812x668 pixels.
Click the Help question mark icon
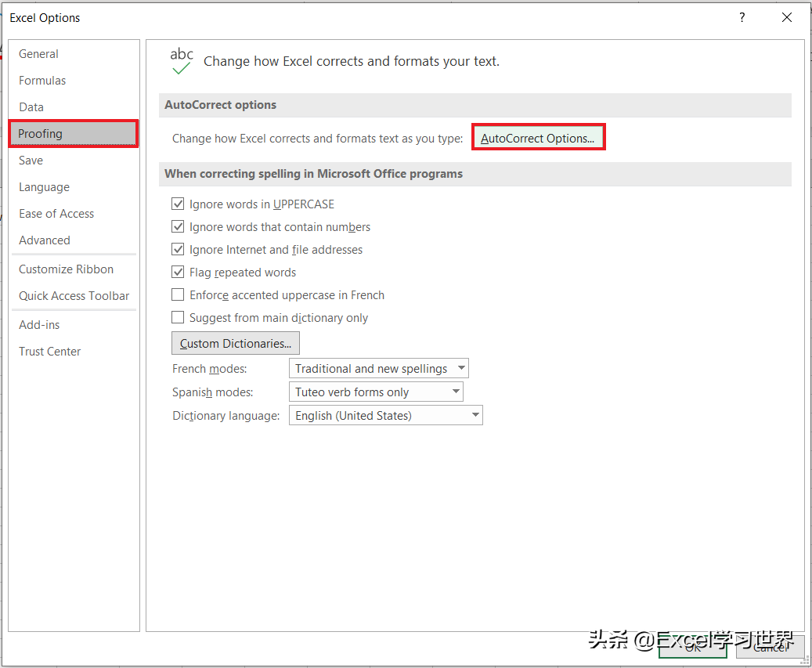(x=742, y=17)
